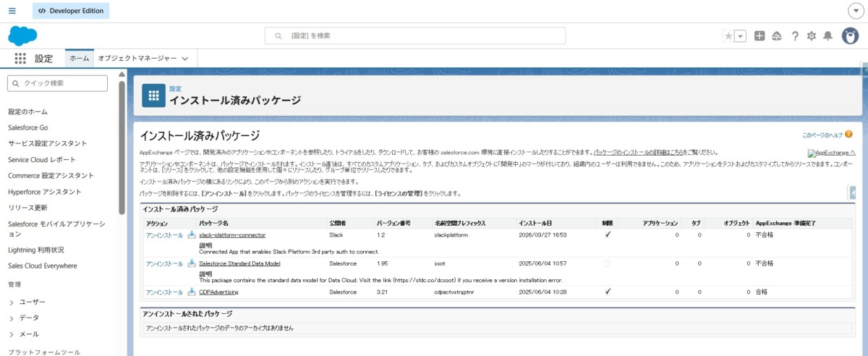
Task: Click the 制限 checkmark for CDPAdvertising
Action: [x=608, y=292]
